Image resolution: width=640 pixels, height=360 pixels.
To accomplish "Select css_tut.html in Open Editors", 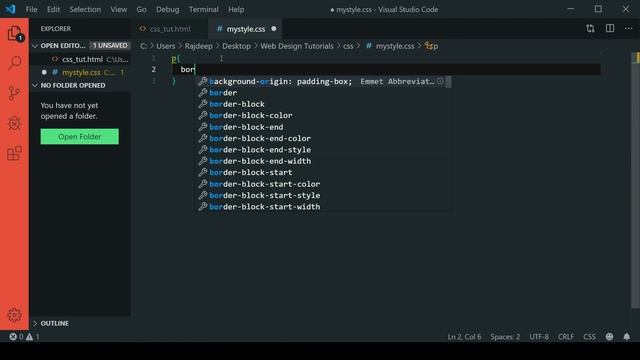I will [80, 59].
